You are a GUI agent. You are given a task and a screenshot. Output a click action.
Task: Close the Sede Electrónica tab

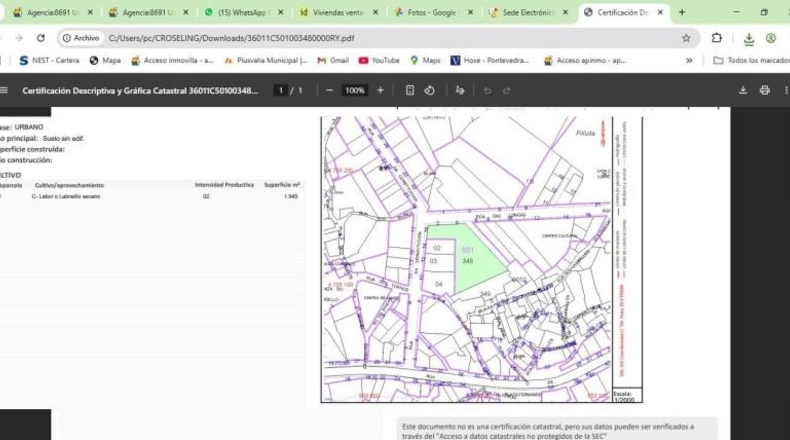coord(565,12)
